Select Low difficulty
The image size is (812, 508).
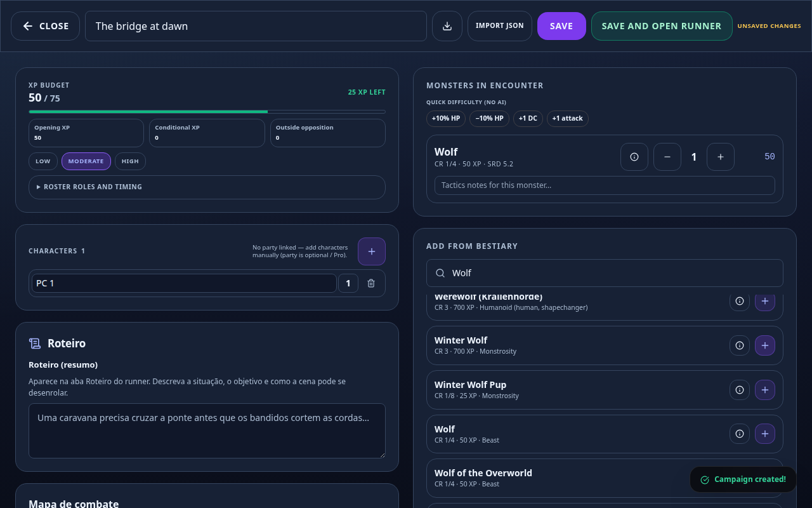point(43,161)
